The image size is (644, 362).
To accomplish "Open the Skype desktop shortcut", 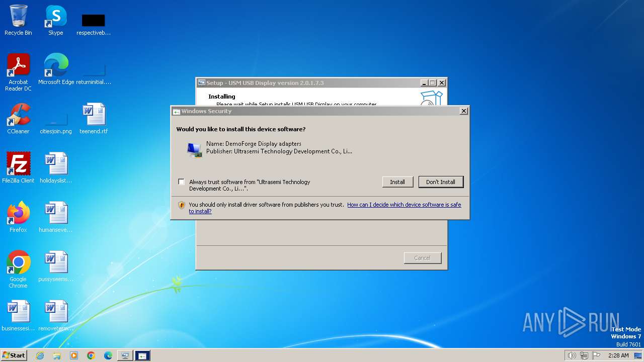I will coord(55,20).
